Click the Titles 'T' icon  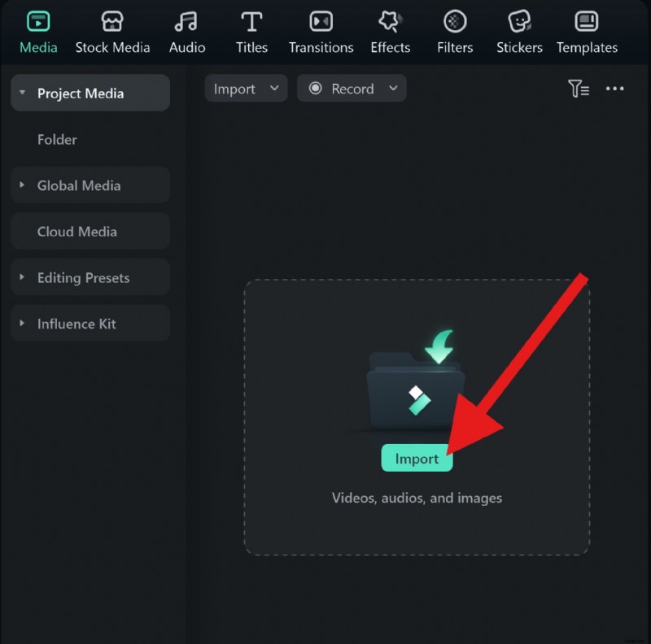point(251,21)
